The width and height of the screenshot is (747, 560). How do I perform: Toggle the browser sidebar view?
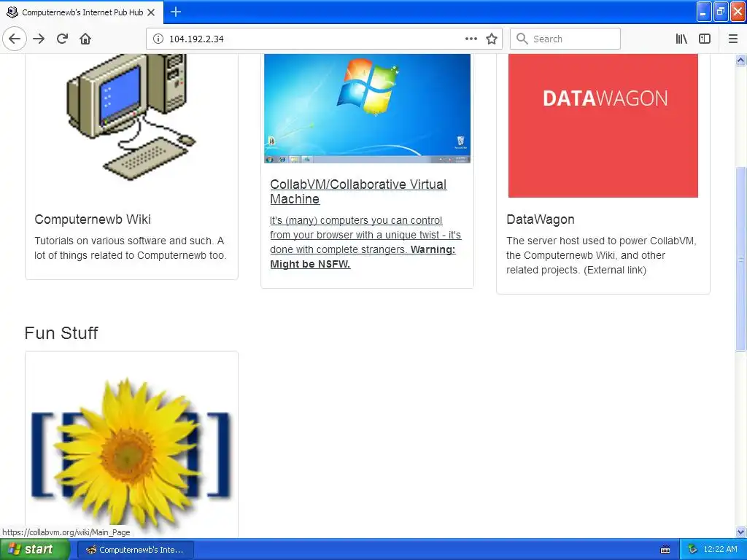tap(705, 39)
